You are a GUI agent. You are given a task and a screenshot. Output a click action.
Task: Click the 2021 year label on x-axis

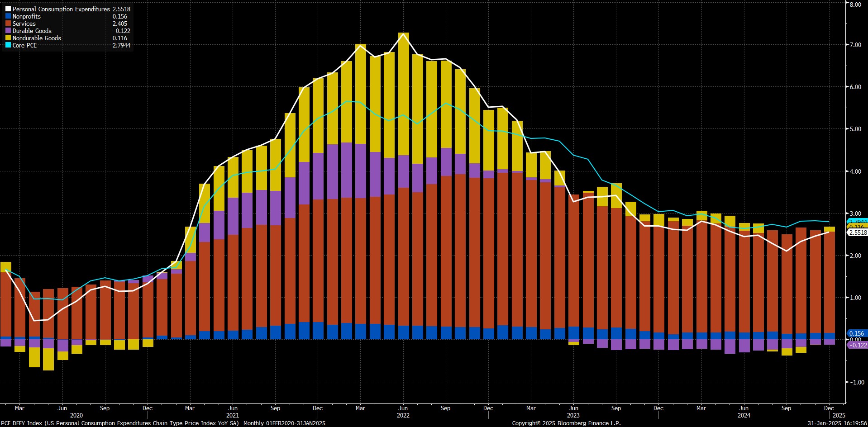click(232, 415)
